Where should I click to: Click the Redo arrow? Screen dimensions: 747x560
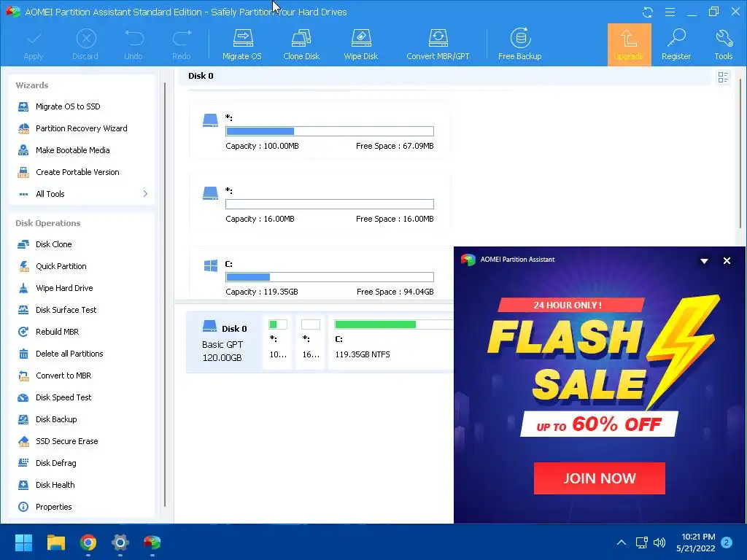coord(182,44)
